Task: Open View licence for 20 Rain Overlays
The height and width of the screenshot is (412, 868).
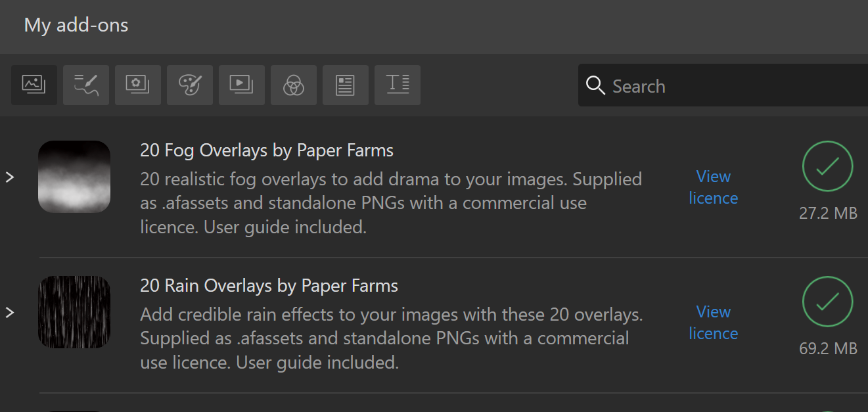Action: (x=713, y=323)
